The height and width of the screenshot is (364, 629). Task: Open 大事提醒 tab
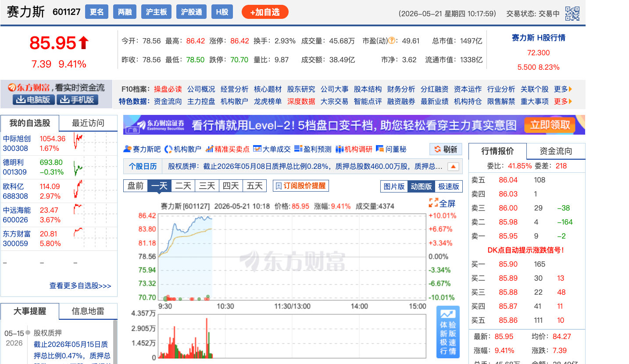[x=30, y=311]
